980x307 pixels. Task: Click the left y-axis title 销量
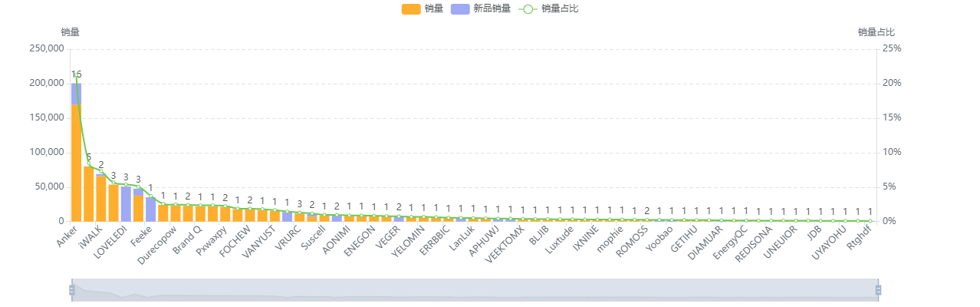pos(70,32)
